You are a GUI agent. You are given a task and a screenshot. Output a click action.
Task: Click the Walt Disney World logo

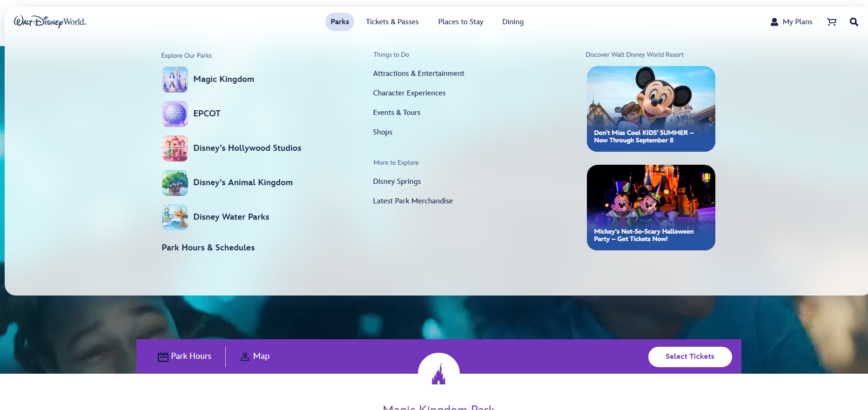pyautogui.click(x=50, y=21)
